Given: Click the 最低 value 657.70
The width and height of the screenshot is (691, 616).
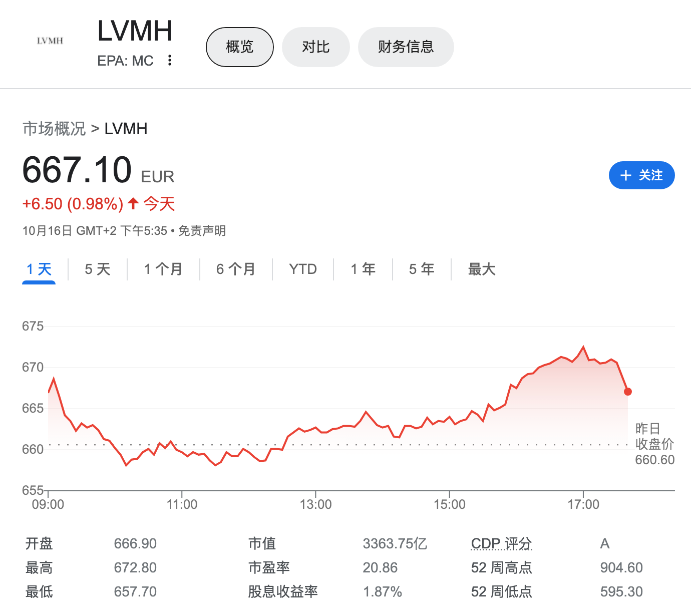Looking at the screenshot, I should (x=135, y=591).
